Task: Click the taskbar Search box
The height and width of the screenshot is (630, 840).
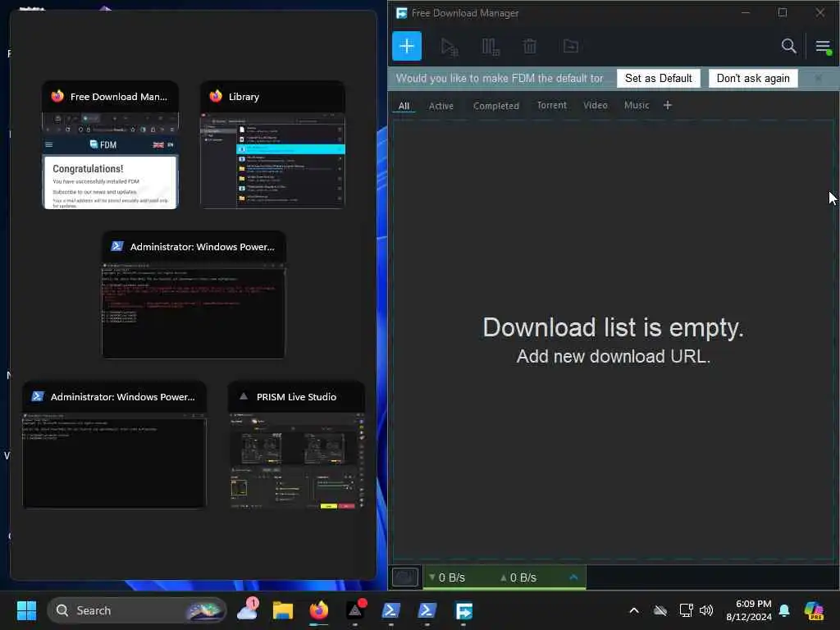Action: point(137,610)
